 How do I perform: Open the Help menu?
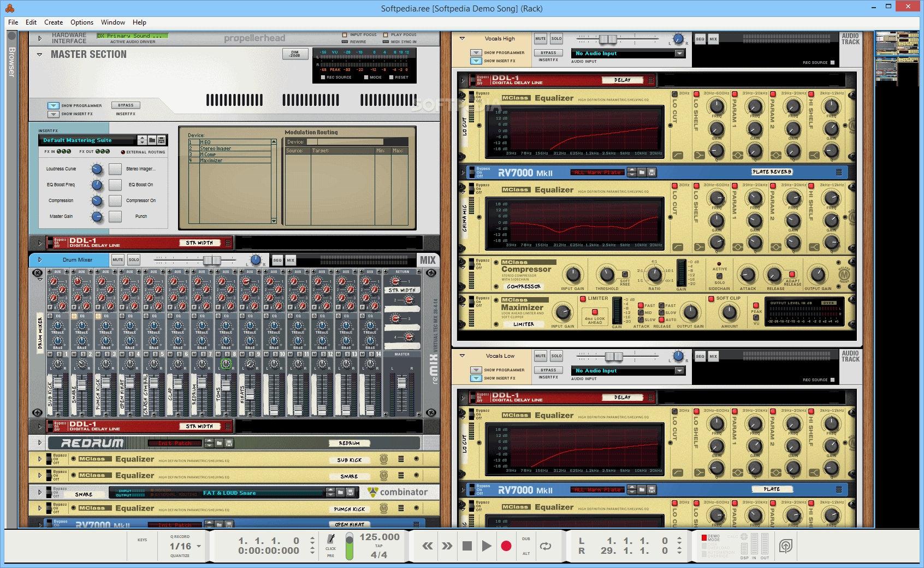139,22
